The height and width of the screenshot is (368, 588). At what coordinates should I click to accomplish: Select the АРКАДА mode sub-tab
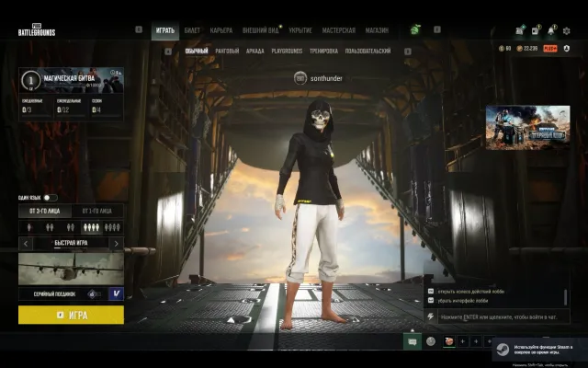click(255, 51)
